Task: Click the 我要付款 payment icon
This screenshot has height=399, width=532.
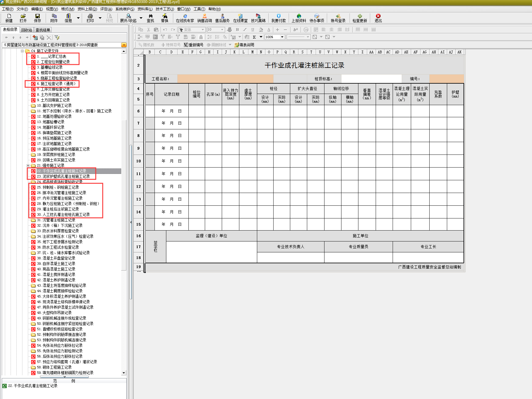Action: pos(278,18)
